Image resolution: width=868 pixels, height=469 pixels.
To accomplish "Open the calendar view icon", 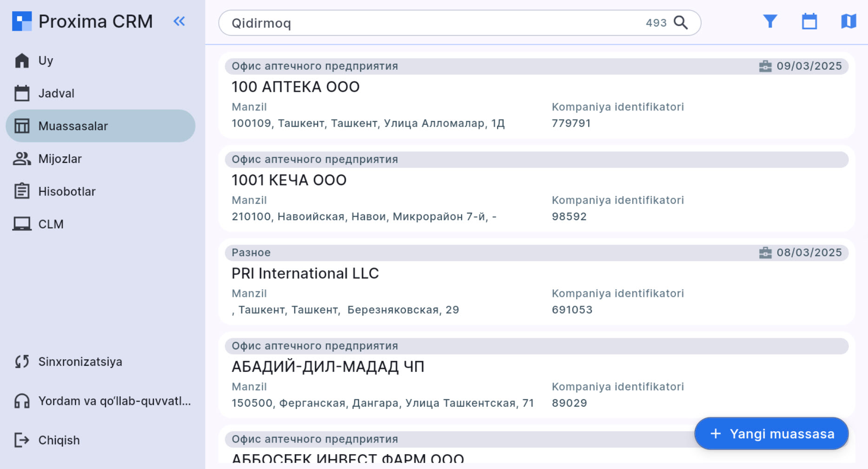I will [x=809, y=21].
